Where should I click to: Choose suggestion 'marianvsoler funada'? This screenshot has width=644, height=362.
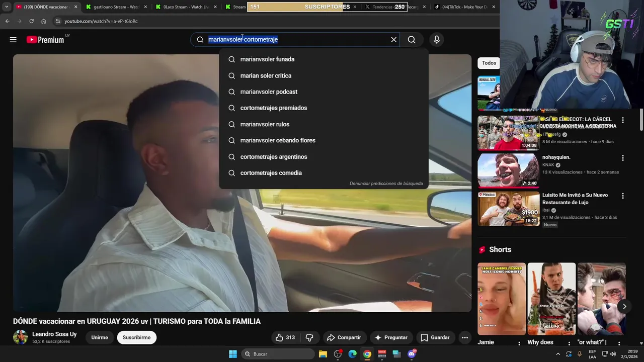click(324, 59)
